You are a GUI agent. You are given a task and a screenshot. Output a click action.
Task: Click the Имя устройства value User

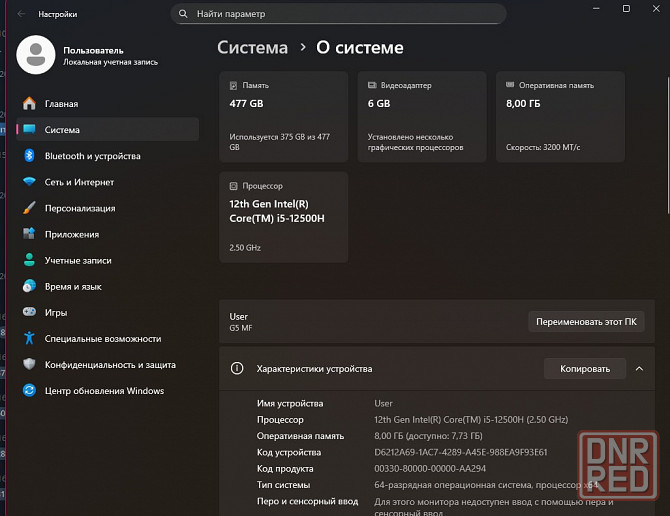pos(383,403)
